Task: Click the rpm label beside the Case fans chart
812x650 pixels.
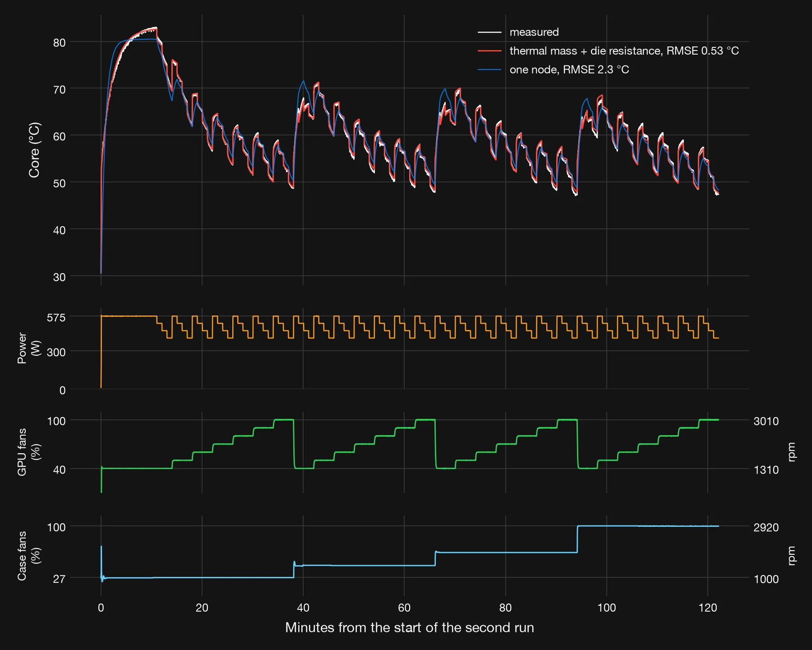Action: click(x=791, y=556)
